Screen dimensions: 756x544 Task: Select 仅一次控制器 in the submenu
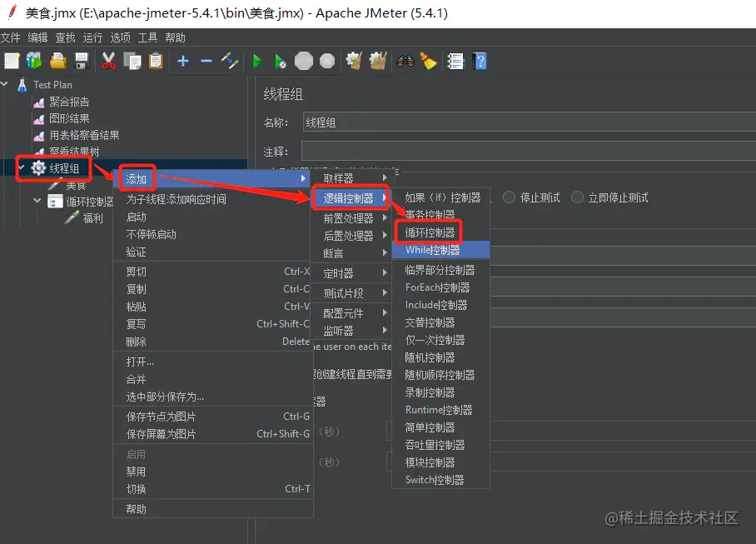point(440,340)
